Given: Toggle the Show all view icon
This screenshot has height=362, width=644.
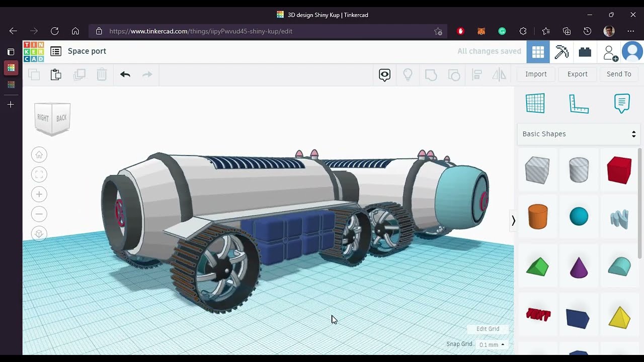Looking at the screenshot, I should (x=384, y=75).
